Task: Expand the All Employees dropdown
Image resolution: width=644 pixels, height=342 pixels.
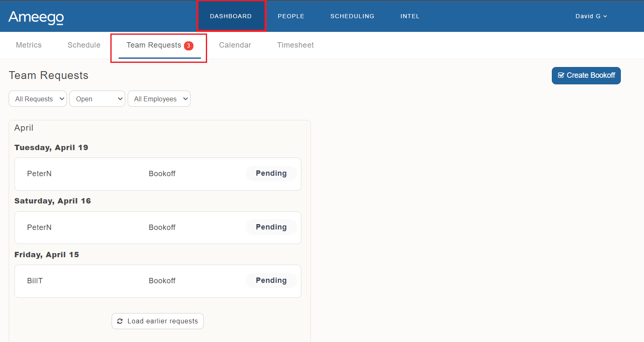Action: (x=159, y=98)
